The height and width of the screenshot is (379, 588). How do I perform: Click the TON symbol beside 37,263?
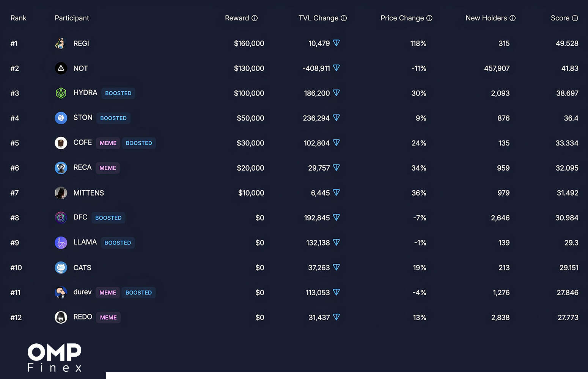coord(336,267)
